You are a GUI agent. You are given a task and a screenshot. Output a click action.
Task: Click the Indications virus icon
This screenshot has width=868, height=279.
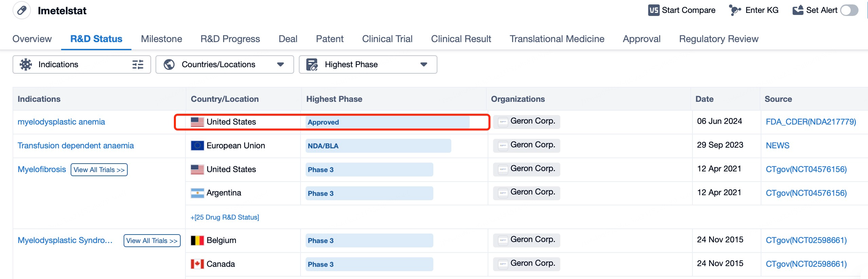tap(26, 64)
